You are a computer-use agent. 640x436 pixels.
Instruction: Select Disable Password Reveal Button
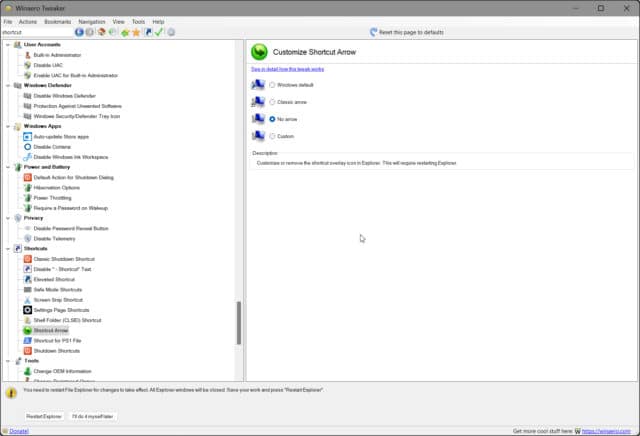pos(71,228)
